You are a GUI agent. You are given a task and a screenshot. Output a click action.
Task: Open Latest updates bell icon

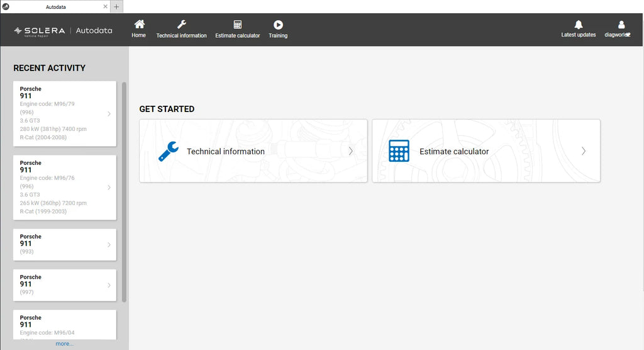[579, 25]
